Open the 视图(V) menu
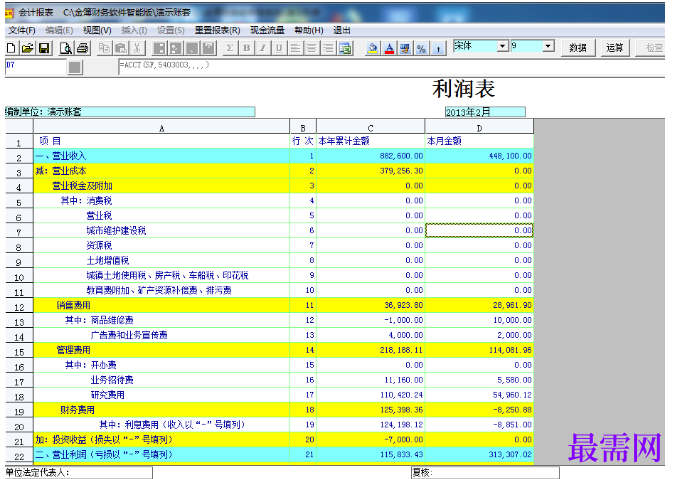This screenshot has width=680, height=479. (97, 30)
